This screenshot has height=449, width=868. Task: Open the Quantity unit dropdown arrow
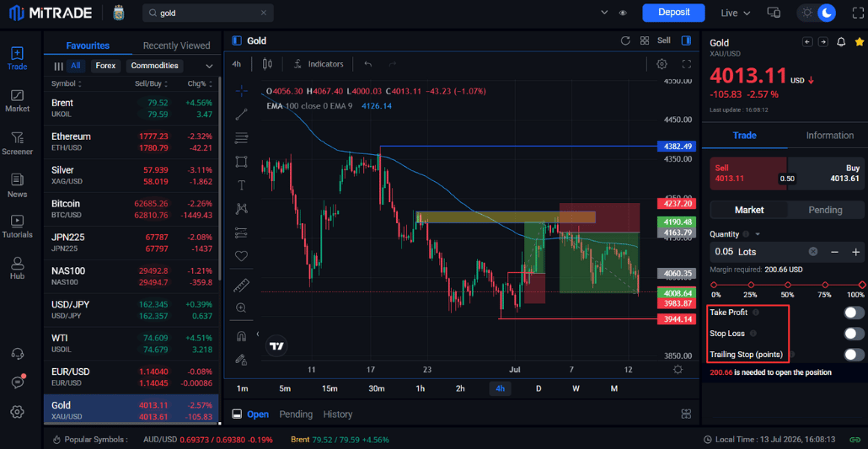point(758,234)
